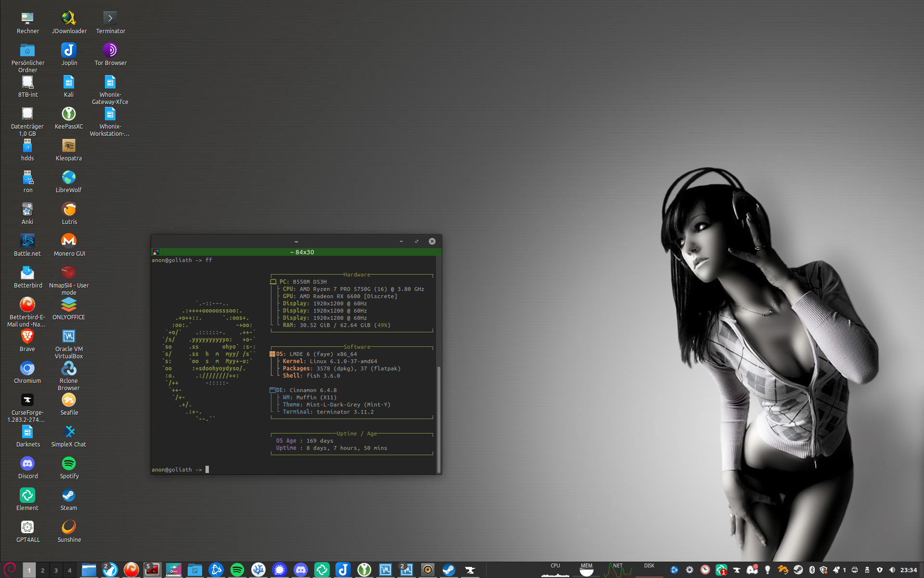Select the Kali file on the desktop

(69, 87)
